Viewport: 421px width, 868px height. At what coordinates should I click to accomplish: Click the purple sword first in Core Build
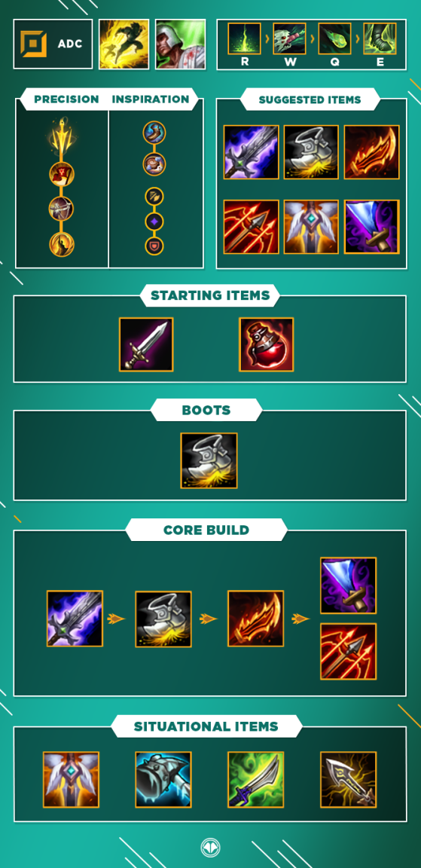coord(75,619)
